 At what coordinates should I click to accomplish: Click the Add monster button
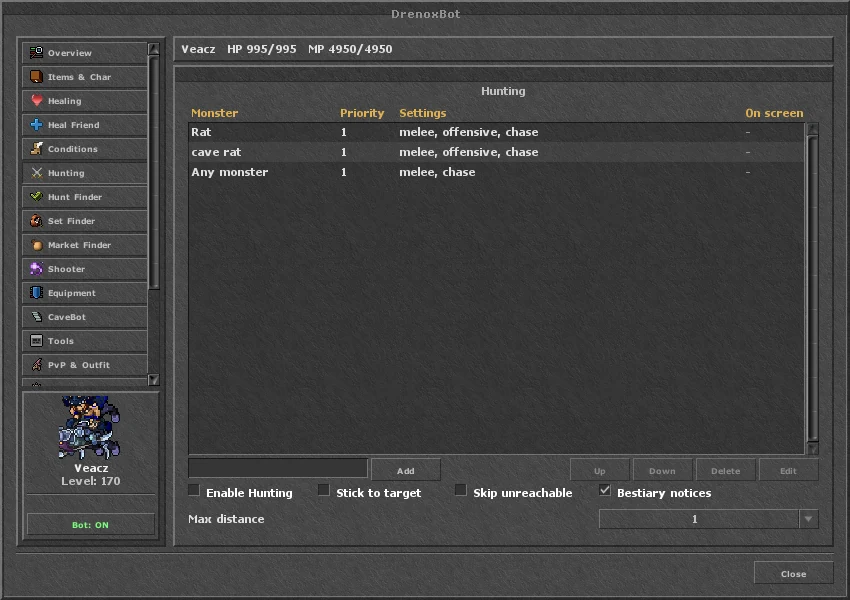pos(405,470)
